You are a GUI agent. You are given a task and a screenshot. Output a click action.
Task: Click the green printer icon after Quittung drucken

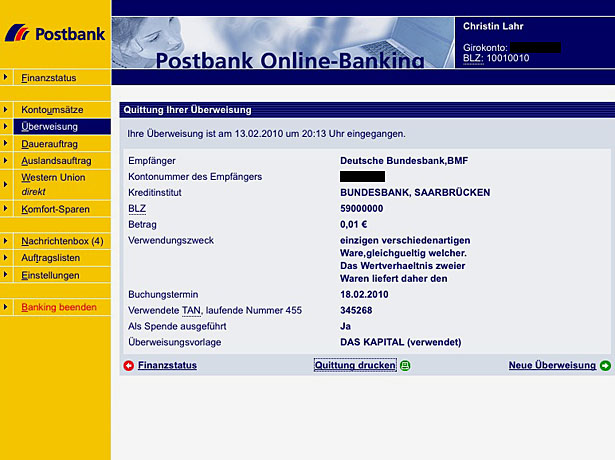pyautogui.click(x=405, y=366)
